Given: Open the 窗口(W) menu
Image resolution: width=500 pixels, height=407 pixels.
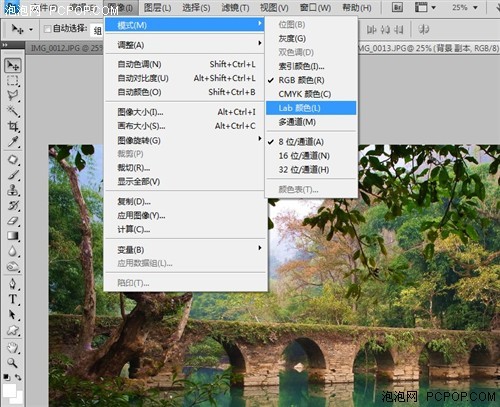Looking at the screenshot, I should click(315, 7).
